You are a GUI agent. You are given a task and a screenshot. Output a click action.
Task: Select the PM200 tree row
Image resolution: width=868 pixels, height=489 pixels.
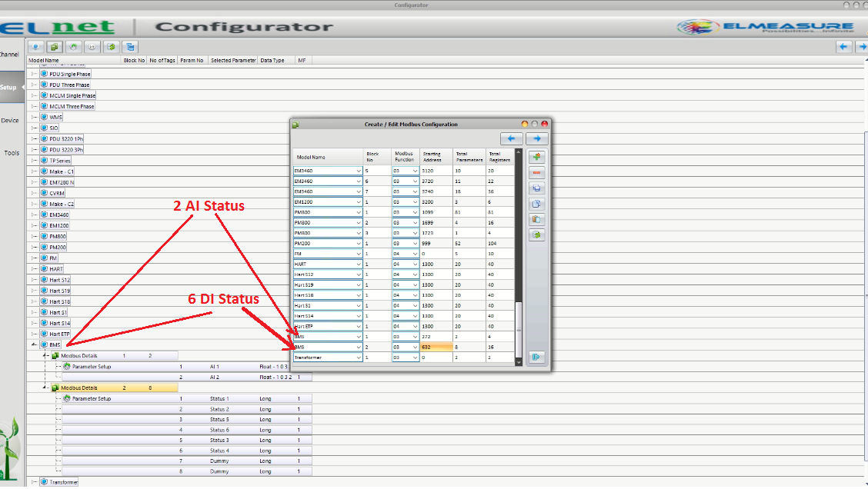(x=58, y=248)
